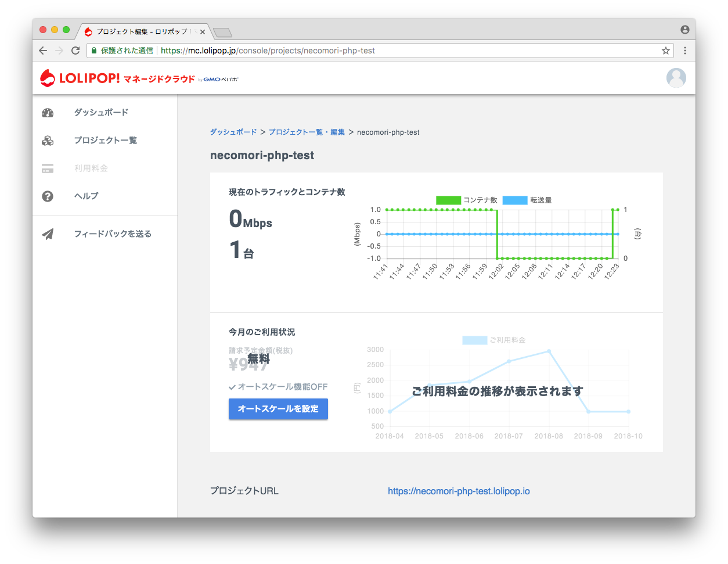Click the project list cubes icon

pyautogui.click(x=48, y=141)
